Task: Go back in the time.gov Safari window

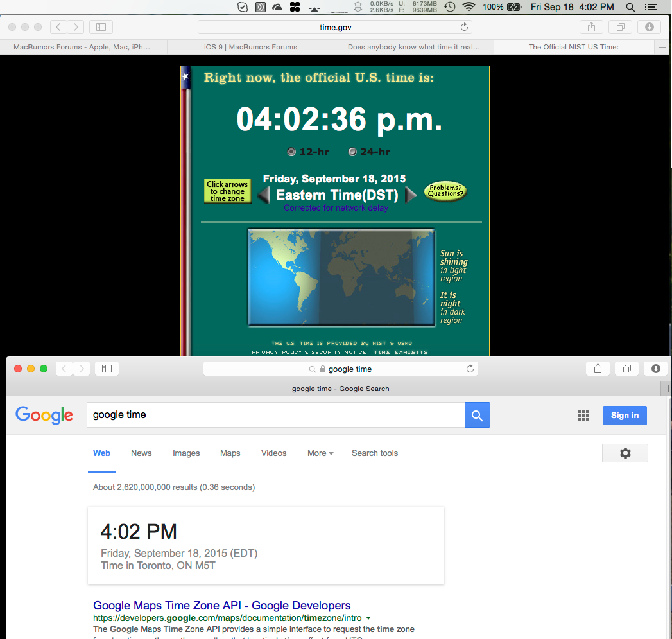Action: [x=58, y=27]
